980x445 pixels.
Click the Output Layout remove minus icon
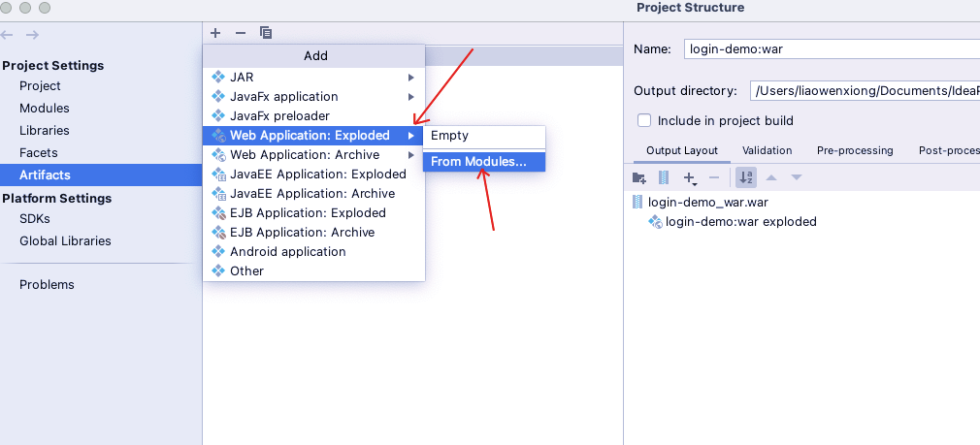714,177
